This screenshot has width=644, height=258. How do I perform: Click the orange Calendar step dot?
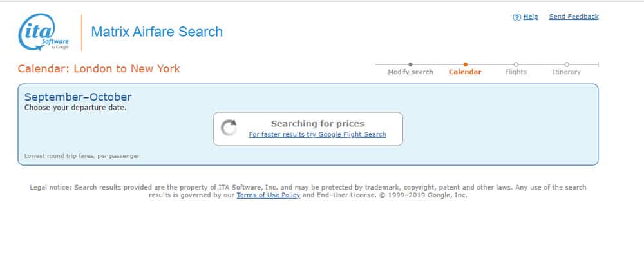[465, 64]
